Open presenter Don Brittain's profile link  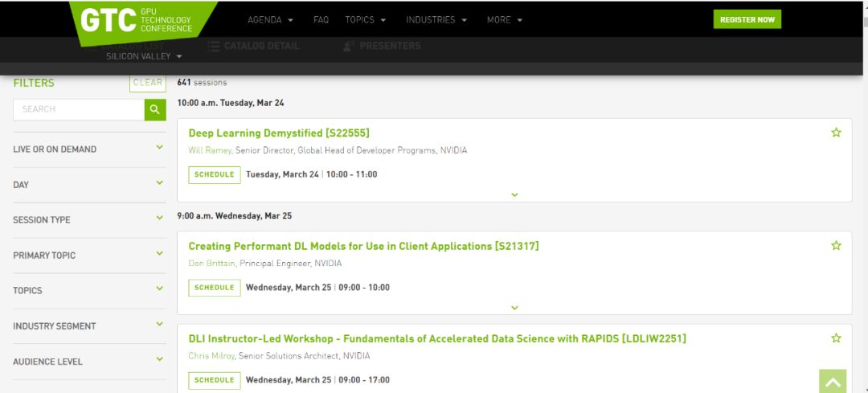click(x=212, y=263)
